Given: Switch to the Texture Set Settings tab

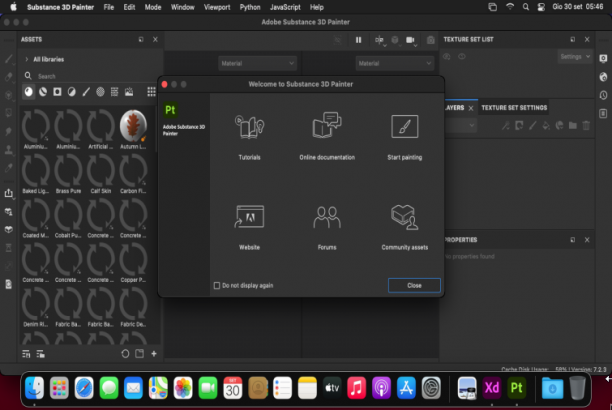Looking at the screenshot, I should (x=514, y=107).
